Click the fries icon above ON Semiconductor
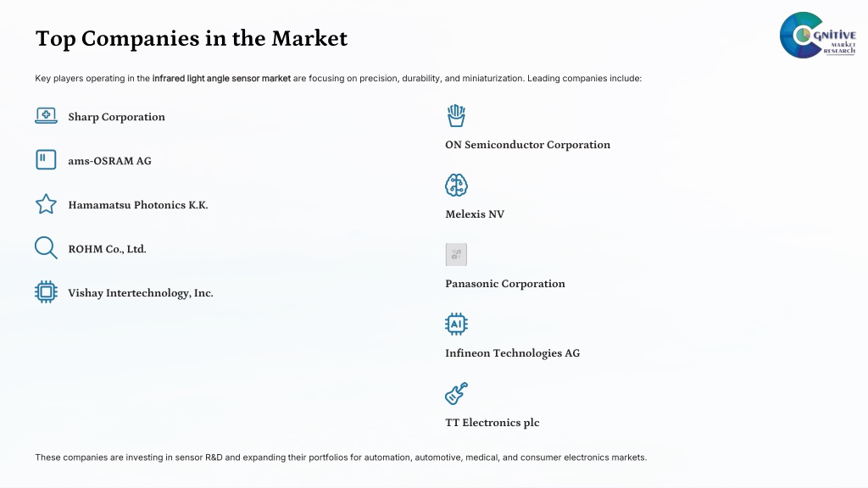The image size is (868, 488). click(x=456, y=115)
